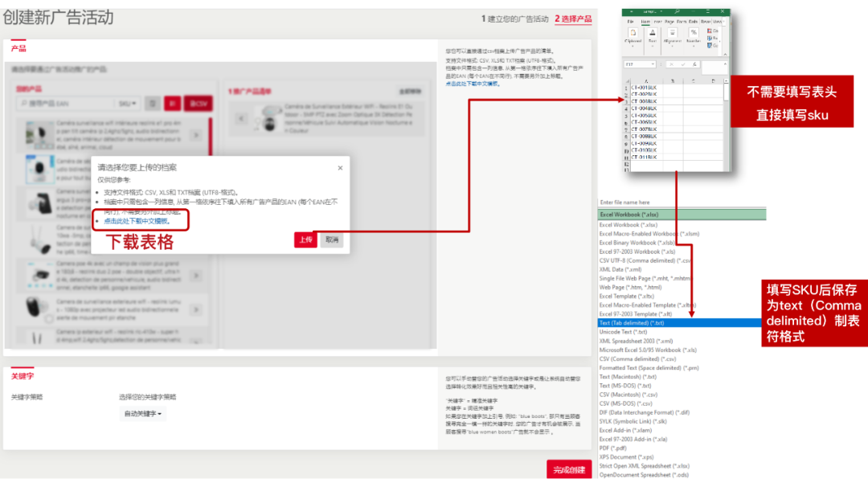Click the Insert Function fx icon
The image size is (868, 479).
(694, 64)
